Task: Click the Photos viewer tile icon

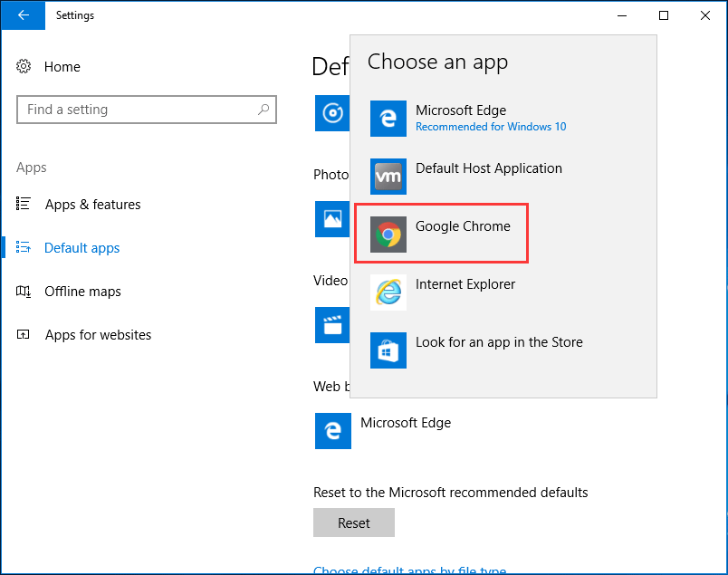Action: [x=332, y=219]
